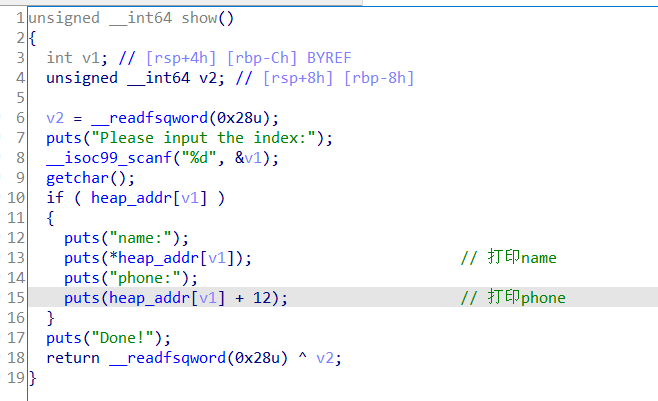
Task: Select the function name show
Action: 199,18
